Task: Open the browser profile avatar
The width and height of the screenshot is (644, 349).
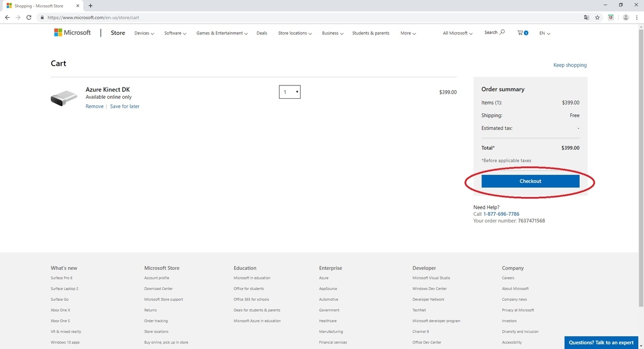Action: tap(626, 17)
